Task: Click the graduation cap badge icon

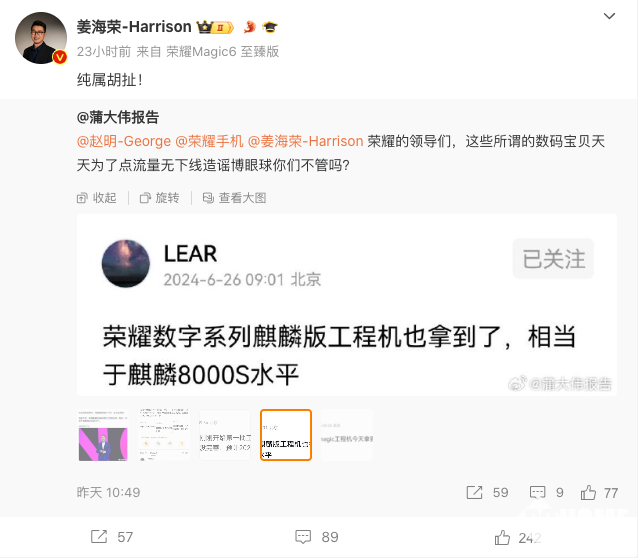Action: coord(269,27)
